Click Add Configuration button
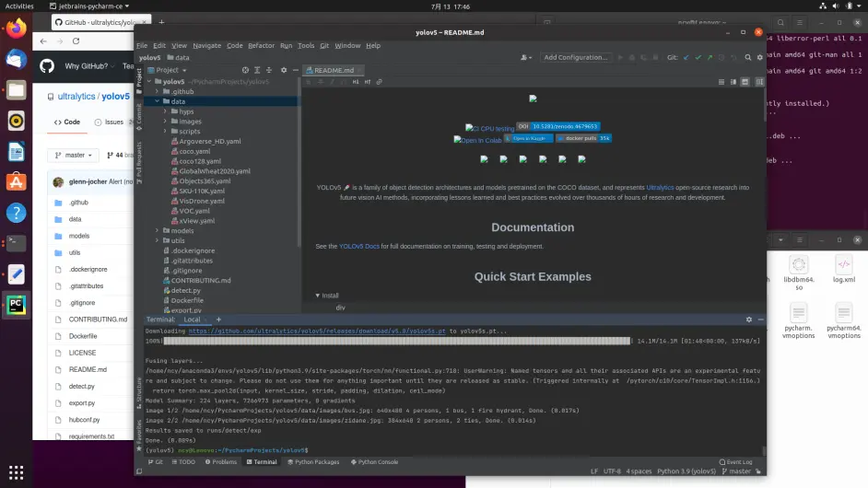This screenshot has width=868, height=488. 575,57
